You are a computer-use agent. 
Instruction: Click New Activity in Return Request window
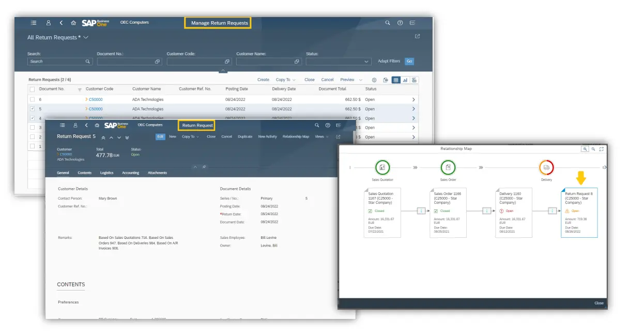(x=267, y=137)
